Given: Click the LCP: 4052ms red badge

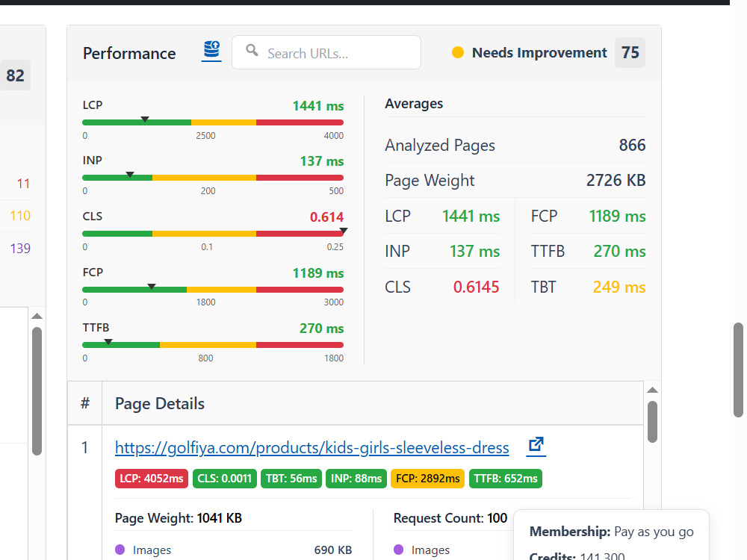Looking at the screenshot, I should point(152,479).
